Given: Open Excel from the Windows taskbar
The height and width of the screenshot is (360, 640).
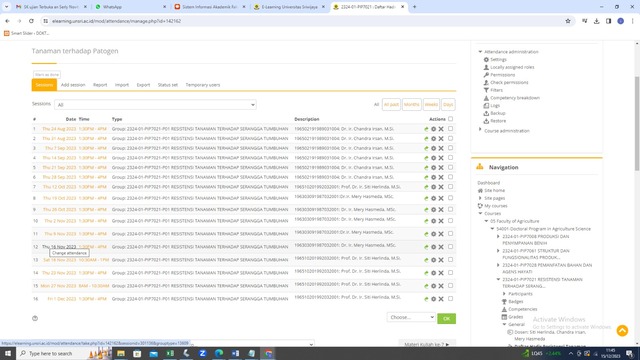Looking at the screenshot, I should 170,353.
